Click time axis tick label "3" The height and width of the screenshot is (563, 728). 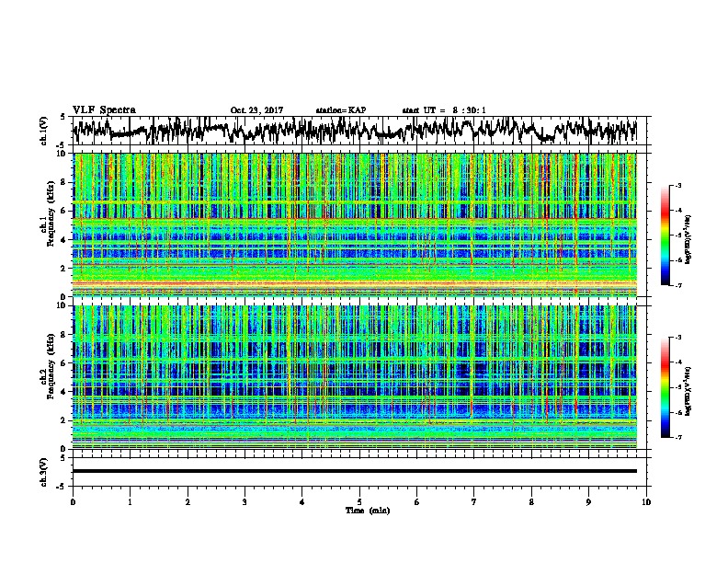[245, 502]
